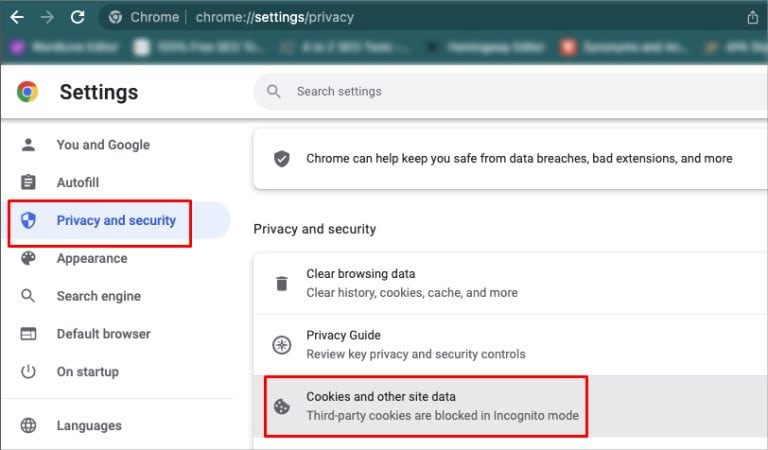This screenshot has height=450, width=768.
Task: Click the share icon in the address bar
Action: point(752,17)
